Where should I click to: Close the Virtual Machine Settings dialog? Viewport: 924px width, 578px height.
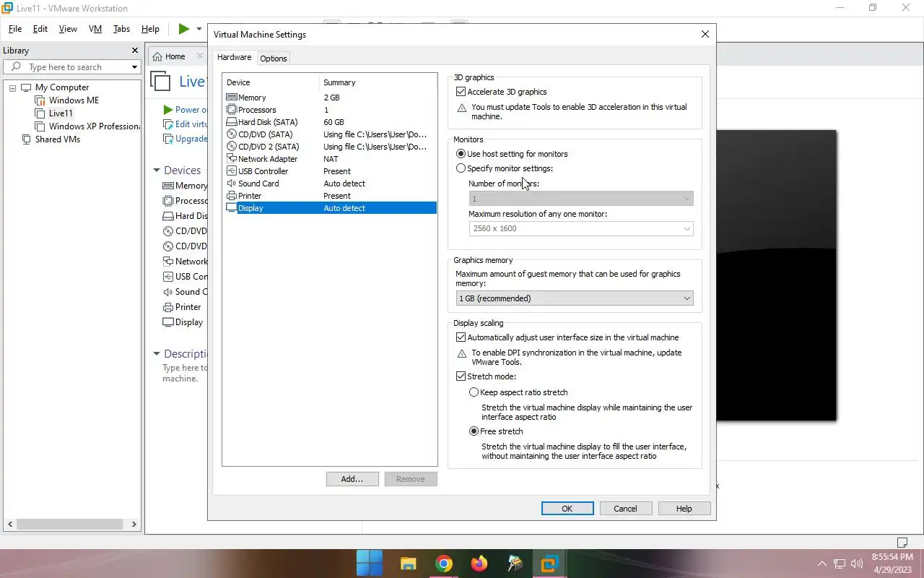[705, 34]
